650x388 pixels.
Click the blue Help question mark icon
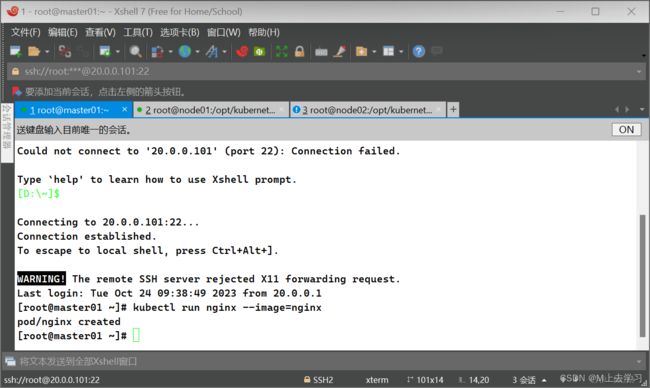click(x=419, y=51)
